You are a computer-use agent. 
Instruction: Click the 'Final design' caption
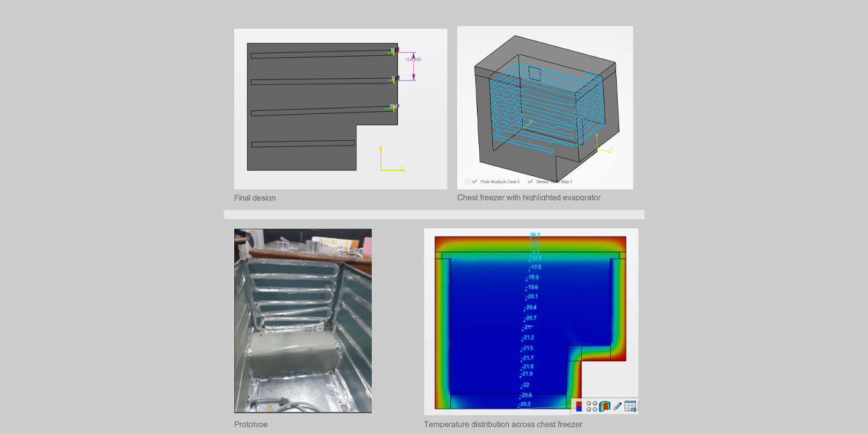pos(255,197)
